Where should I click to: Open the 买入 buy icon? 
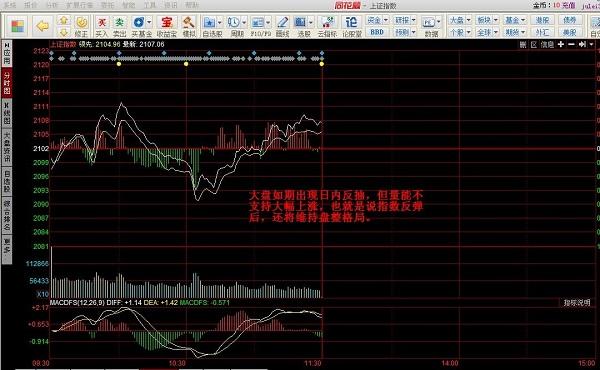[x=102, y=26]
